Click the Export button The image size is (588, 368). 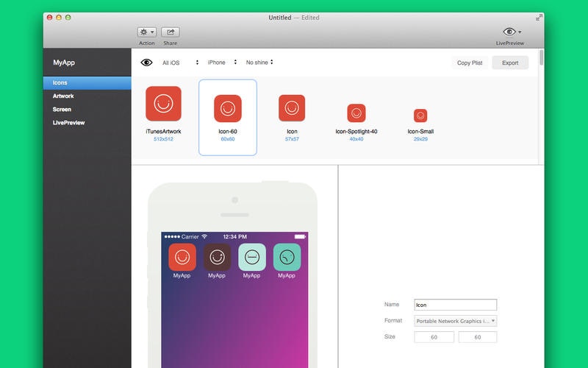[510, 63]
